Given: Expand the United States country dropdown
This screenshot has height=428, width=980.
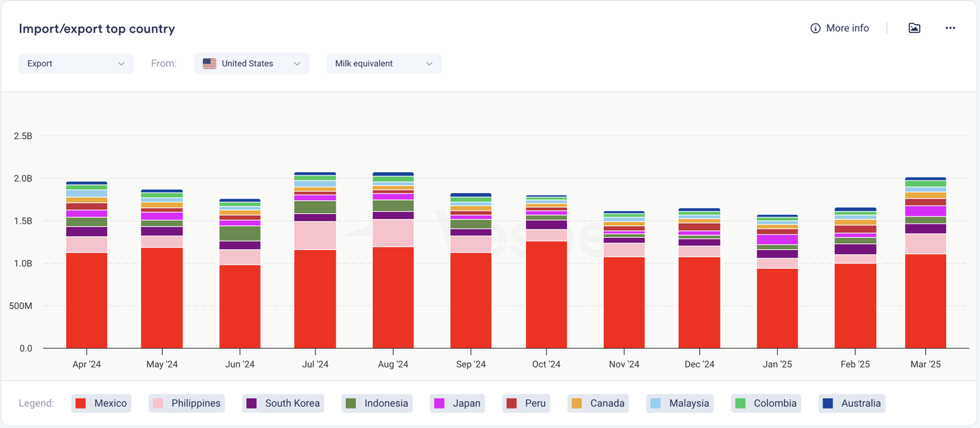Looking at the screenshot, I should coord(296,64).
